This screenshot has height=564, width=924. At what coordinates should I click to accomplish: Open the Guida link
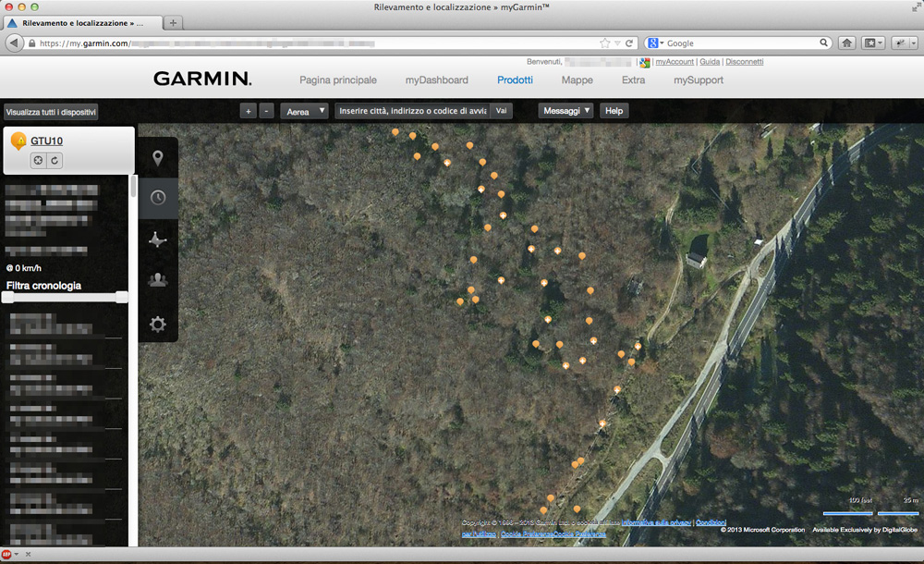pos(710,61)
